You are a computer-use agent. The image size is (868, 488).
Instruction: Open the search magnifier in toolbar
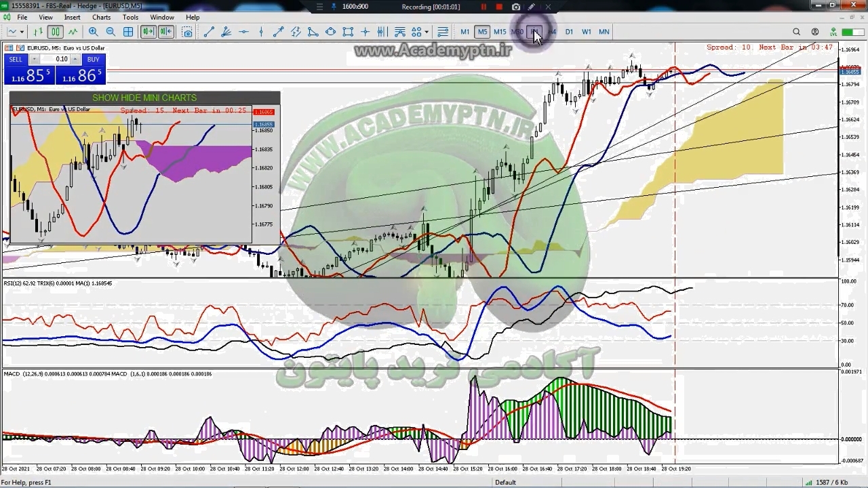coord(797,32)
